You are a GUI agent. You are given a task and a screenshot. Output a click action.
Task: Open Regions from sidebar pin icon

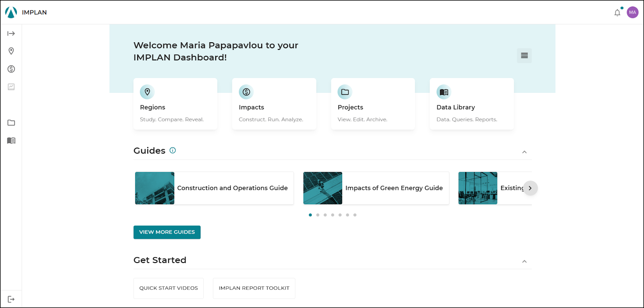[x=11, y=51]
